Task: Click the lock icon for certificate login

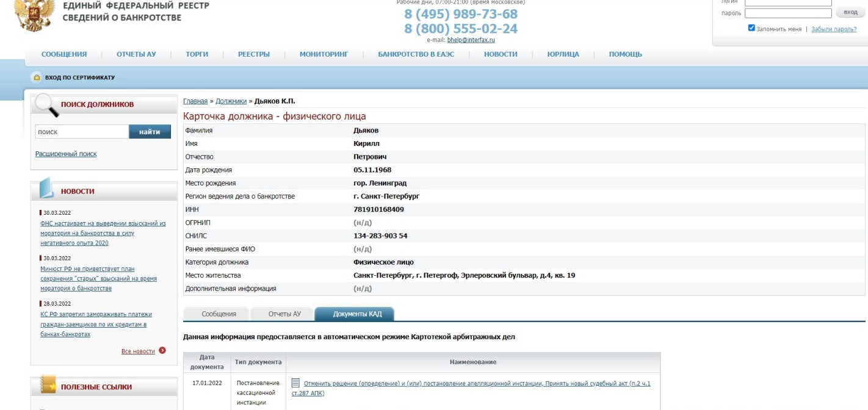Action: [37, 77]
